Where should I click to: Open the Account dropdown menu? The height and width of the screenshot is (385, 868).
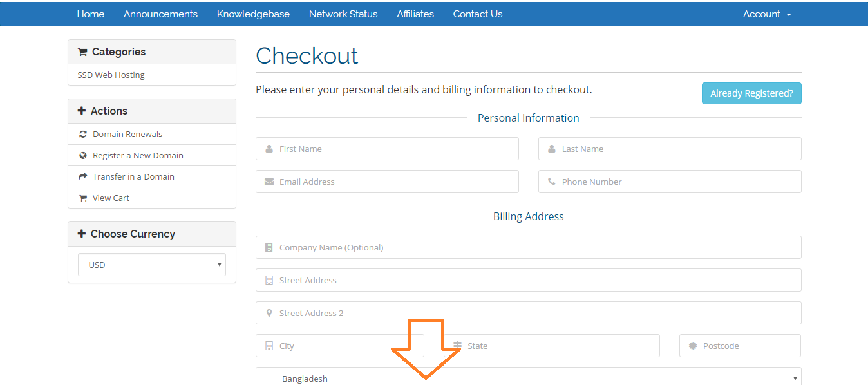[x=767, y=14]
